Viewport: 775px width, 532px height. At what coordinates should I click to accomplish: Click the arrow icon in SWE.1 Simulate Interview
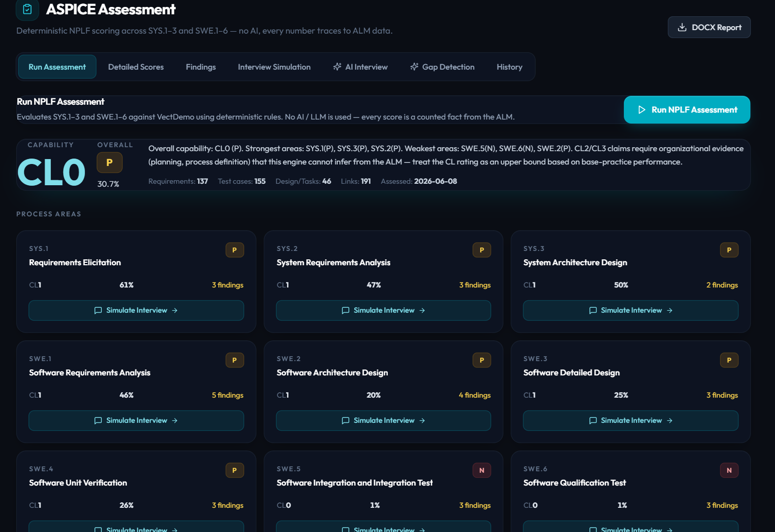click(x=175, y=420)
